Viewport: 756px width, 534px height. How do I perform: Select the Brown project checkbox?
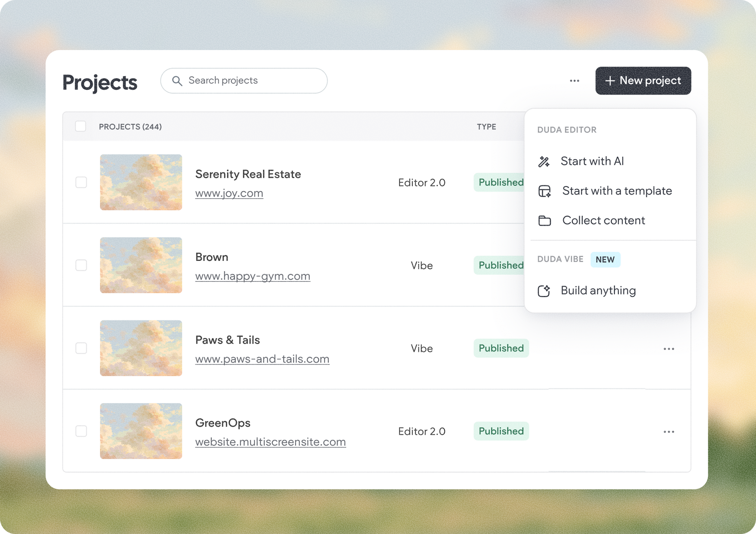click(81, 265)
